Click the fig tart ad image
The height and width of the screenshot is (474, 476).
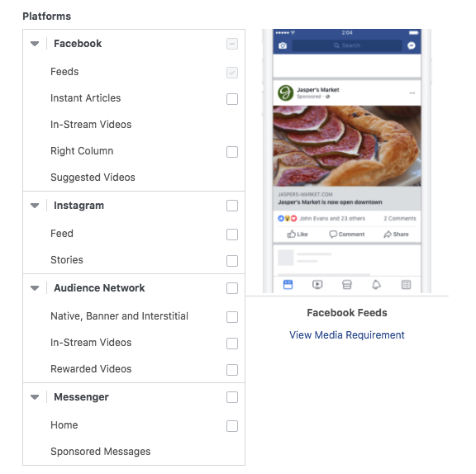[347, 146]
